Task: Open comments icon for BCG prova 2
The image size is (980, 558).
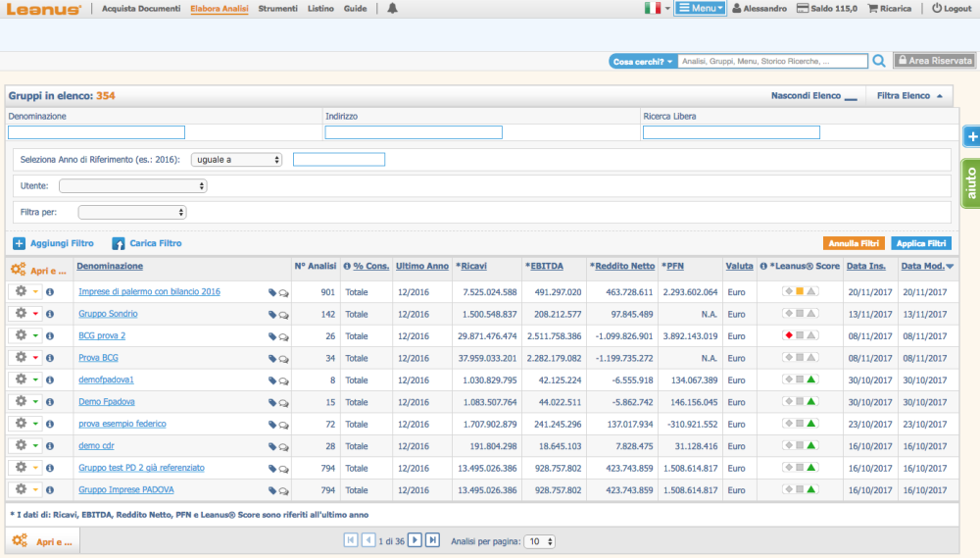Action: [x=284, y=336]
